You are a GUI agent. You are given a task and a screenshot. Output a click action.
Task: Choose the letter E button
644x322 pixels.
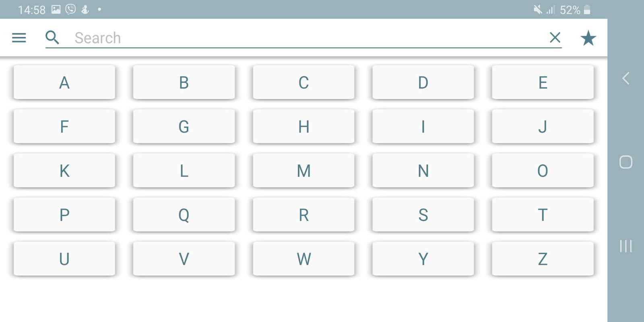[543, 83]
